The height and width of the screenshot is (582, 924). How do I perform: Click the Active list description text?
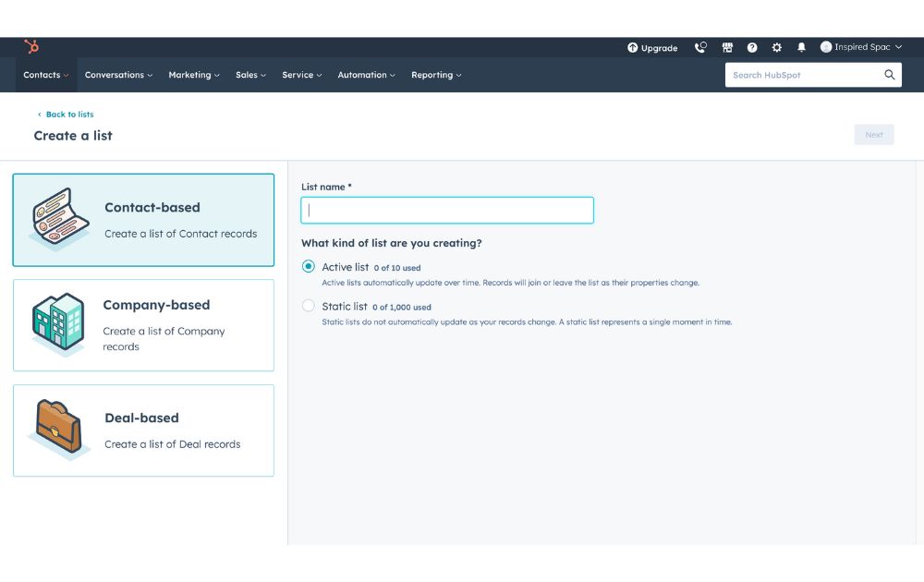pyautogui.click(x=510, y=283)
